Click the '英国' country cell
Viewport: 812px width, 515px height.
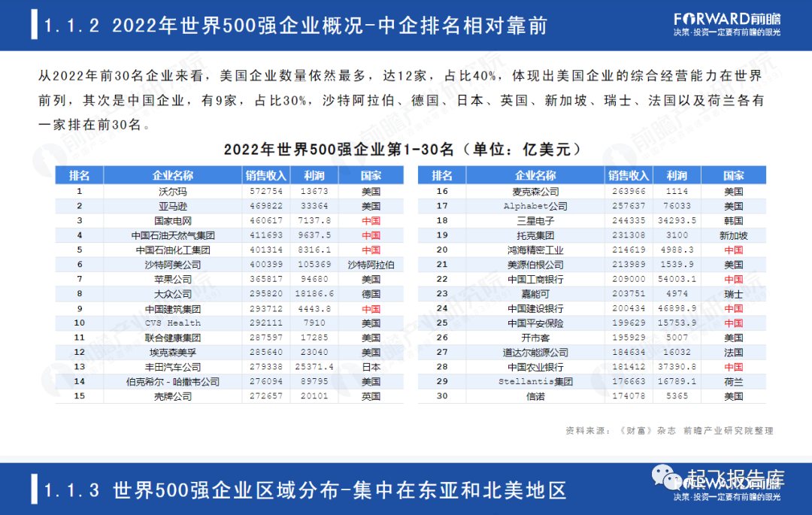tap(371, 396)
